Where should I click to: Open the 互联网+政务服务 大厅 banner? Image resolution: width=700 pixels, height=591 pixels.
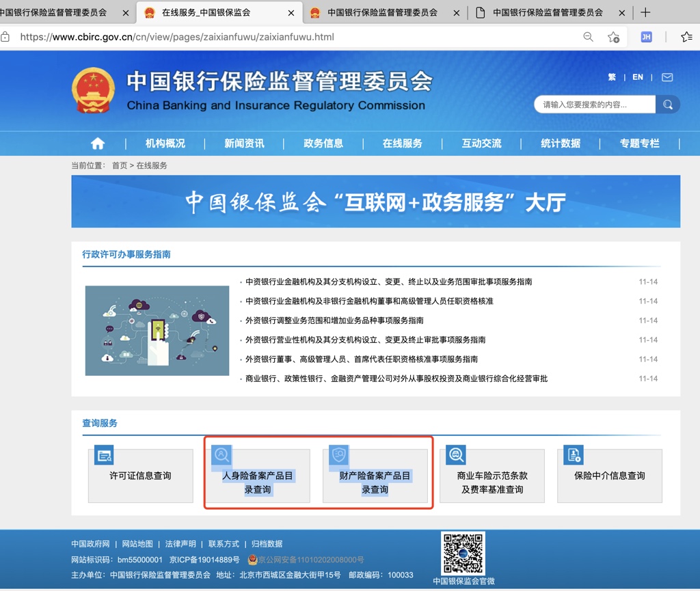pyautogui.click(x=376, y=202)
